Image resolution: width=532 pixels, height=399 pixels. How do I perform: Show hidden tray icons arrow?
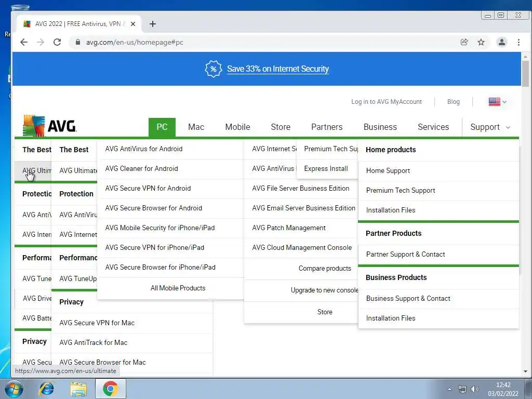tap(449, 389)
